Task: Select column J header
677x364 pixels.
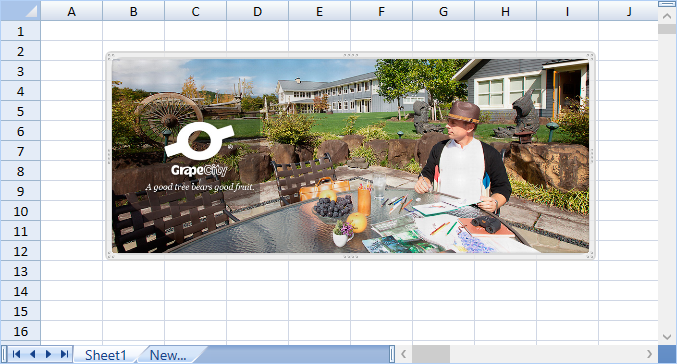Action: [628, 11]
